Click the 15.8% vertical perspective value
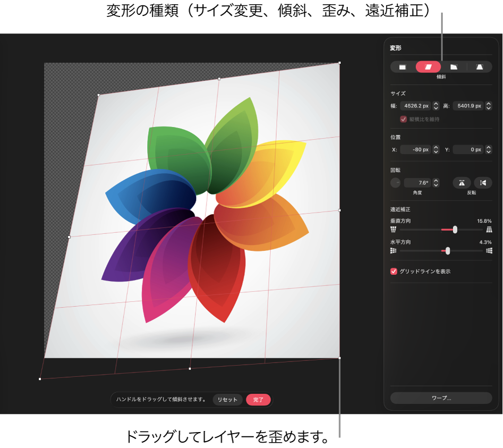Image resolution: width=503 pixels, height=448 pixels. tap(484, 221)
